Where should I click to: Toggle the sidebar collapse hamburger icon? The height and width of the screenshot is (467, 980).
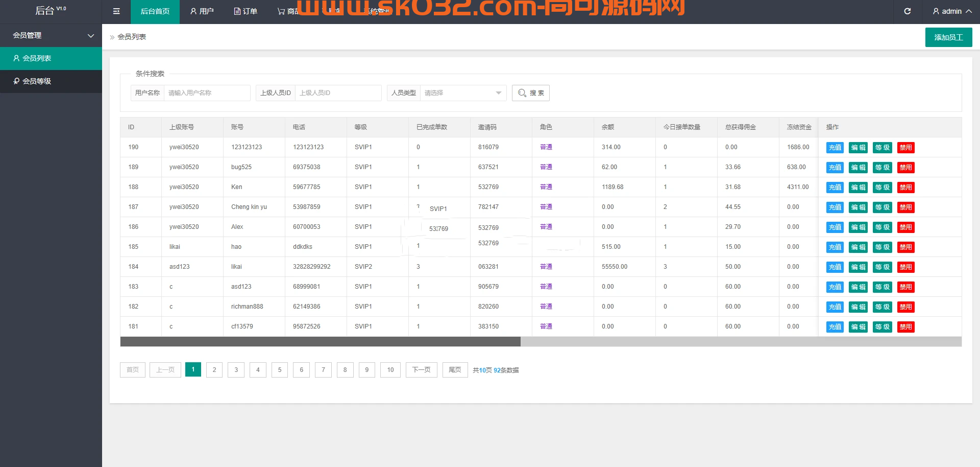pyautogui.click(x=116, y=11)
